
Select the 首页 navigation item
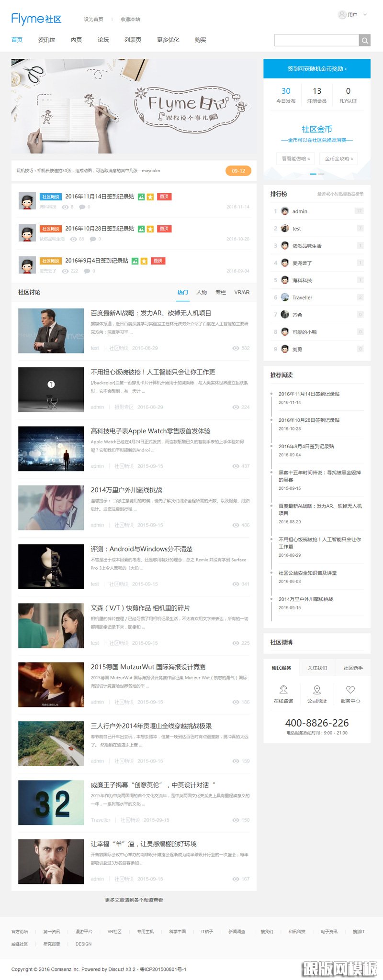17,40
